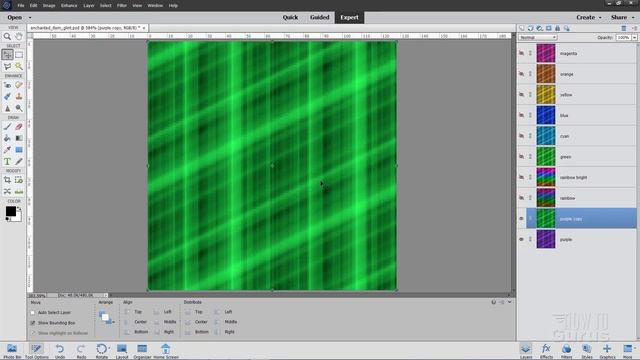Select the Eraser tool
This screenshot has height=360, width=640.
[19, 127]
